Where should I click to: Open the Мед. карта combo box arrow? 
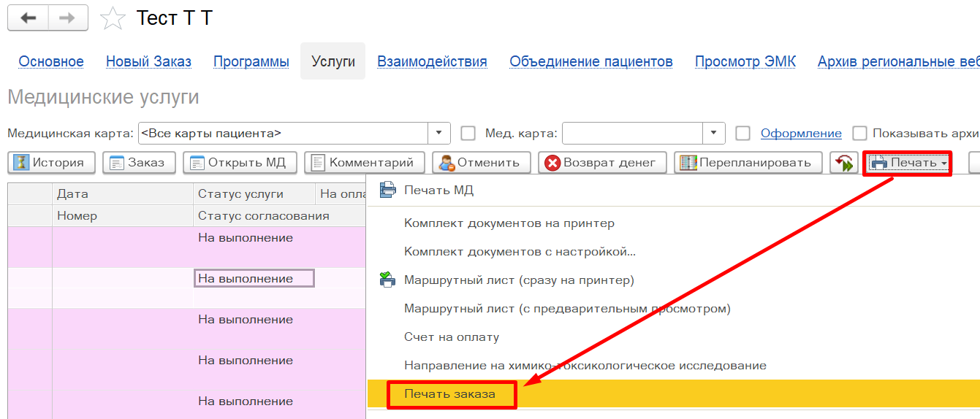tap(713, 134)
